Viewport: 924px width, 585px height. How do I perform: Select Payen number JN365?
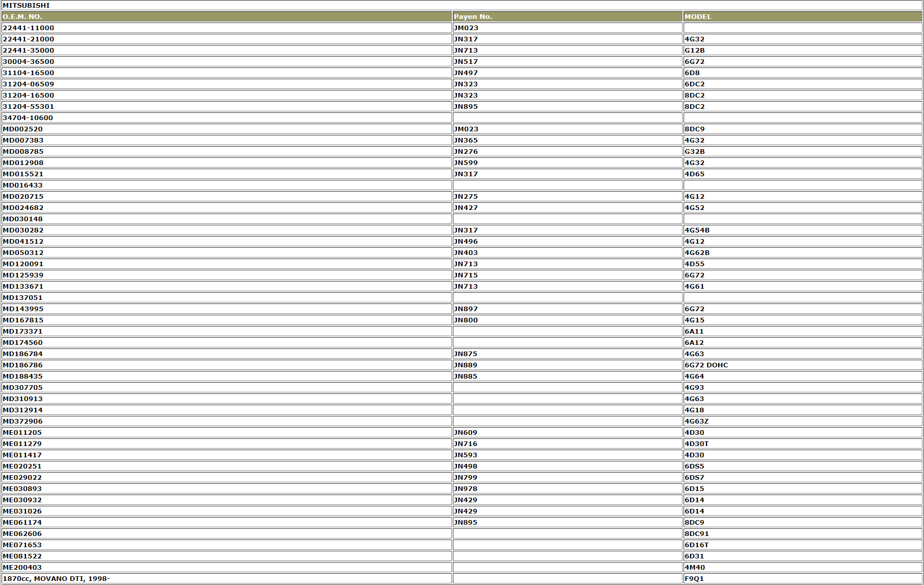pyautogui.click(x=568, y=140)
